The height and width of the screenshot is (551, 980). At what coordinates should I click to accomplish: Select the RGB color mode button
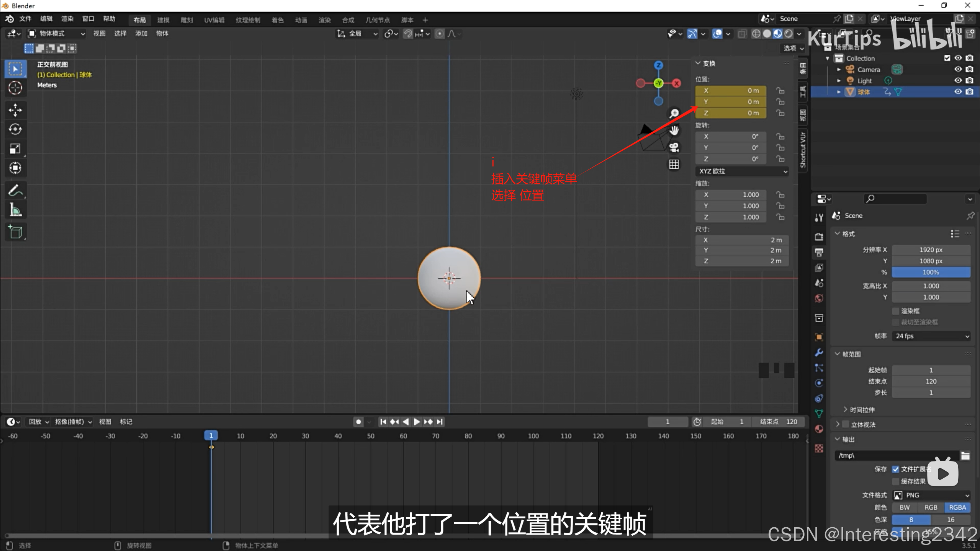tap(931, 507)
